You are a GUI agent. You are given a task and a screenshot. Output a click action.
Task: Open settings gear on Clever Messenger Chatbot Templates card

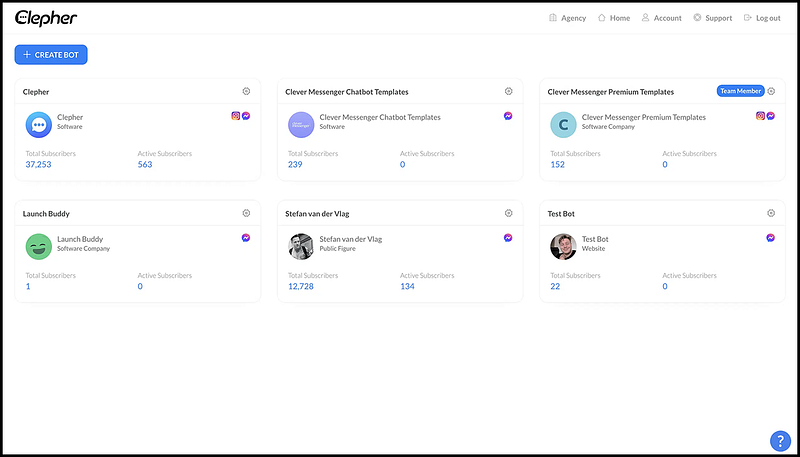point(508,91)
